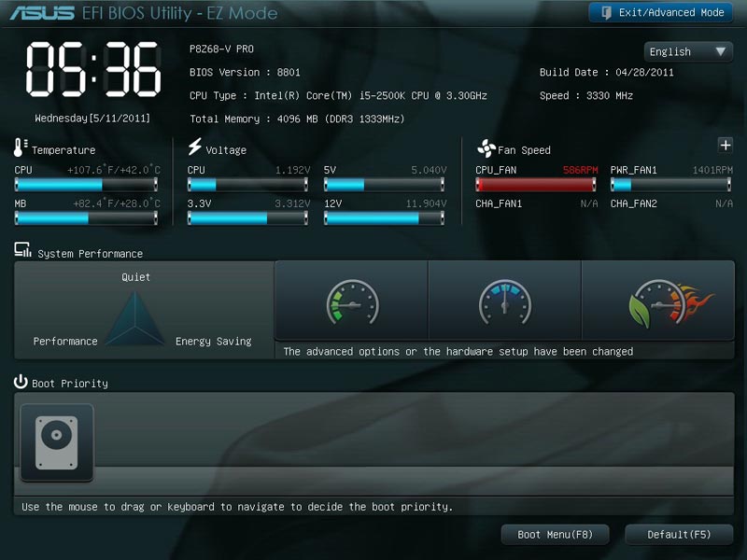Click the PWR_FAN1 speed bar
Screen dimensions: 747x560
[x=670, y=184]
